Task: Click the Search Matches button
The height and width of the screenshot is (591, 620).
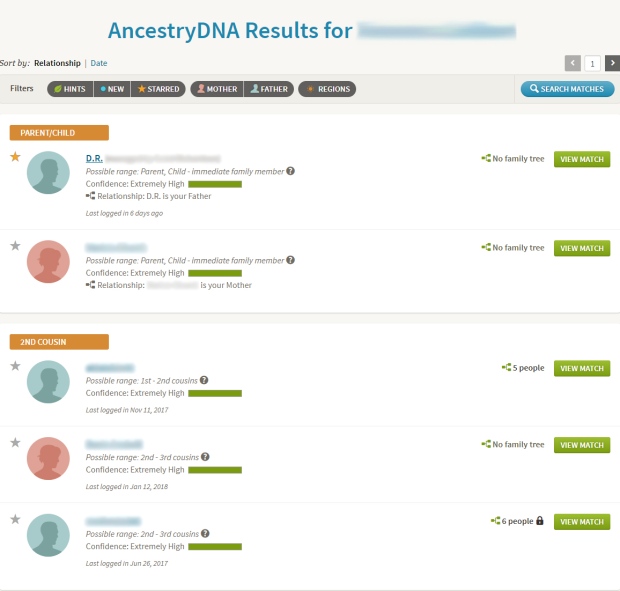Action: coord(567,89)
